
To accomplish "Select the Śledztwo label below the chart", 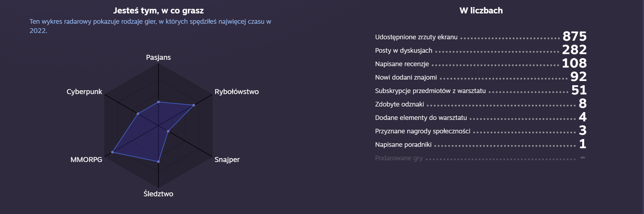I will coord(158,194).
